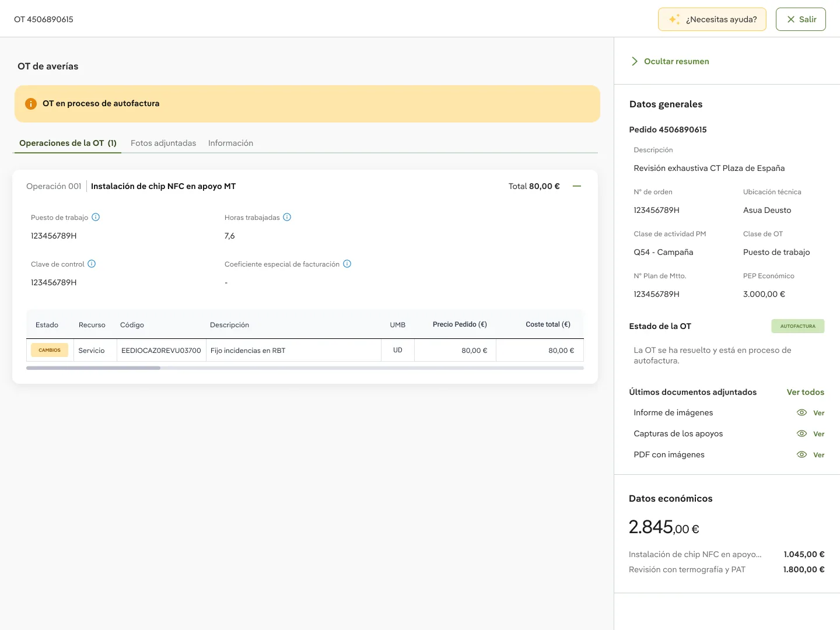Click info icon next to Coeficiente especial de facturación
Viewport: 840px width, 630px height.
coord(347,264)
